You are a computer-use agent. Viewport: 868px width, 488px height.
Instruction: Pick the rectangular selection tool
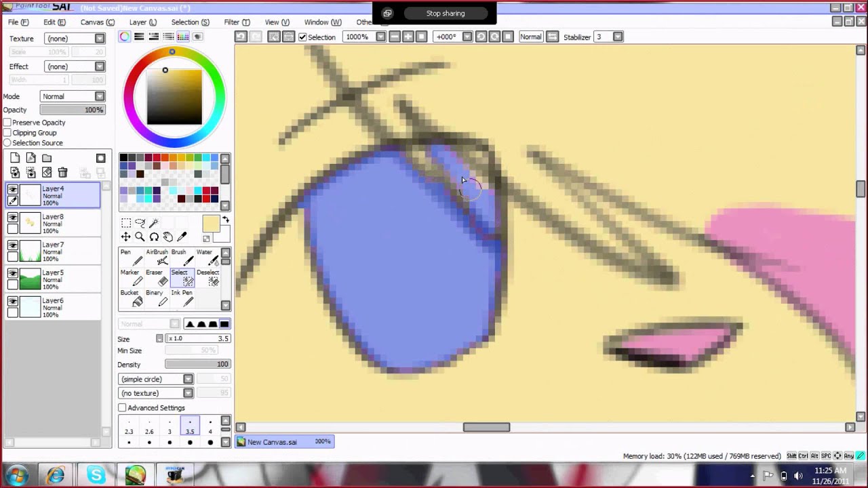coord(125,223)
